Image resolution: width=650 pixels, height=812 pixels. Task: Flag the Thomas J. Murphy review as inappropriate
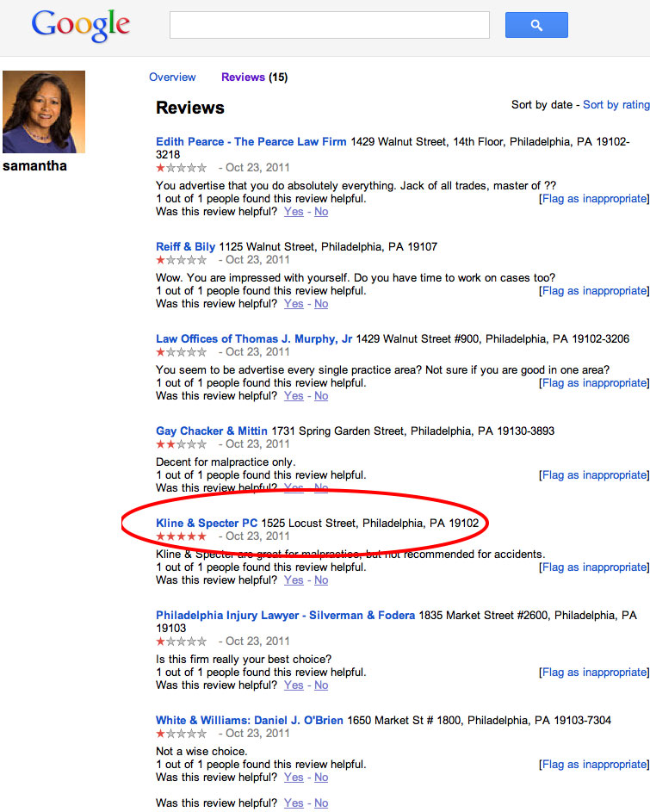[x=594, y=383]
